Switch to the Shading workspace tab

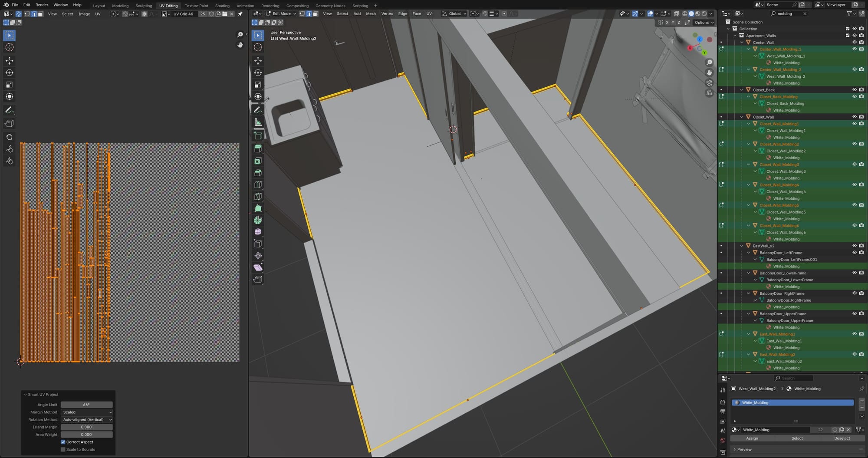tap(222, 6)
